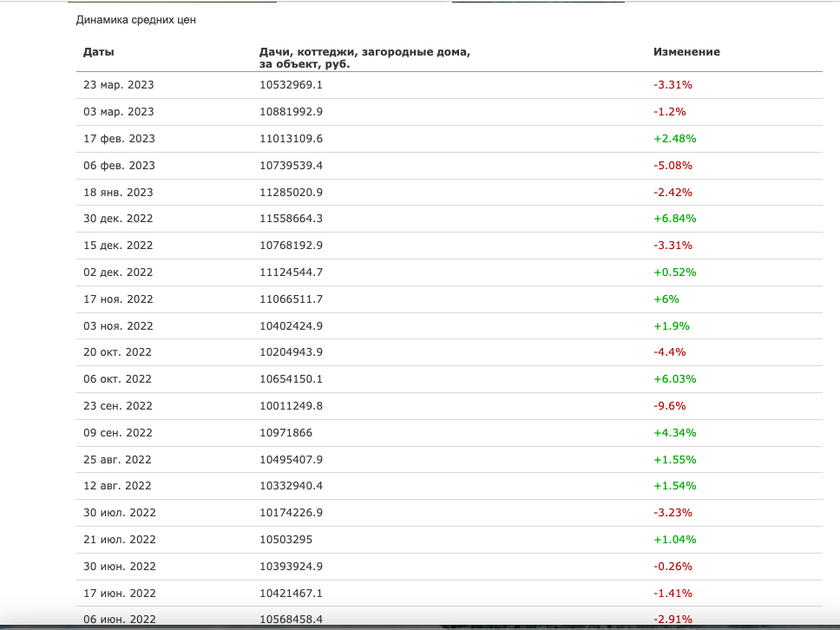Click the '+1.9%' change value
The height and width of the screenshot is (630, 840).
pos(672,325)
